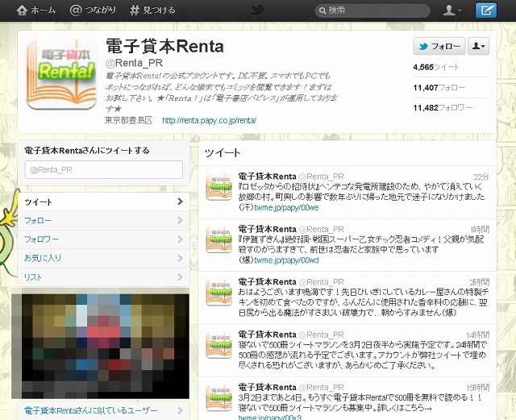Select the フォロー sidebar item
516x420 pixels.
pyautogui.click(x=104, y=221)
